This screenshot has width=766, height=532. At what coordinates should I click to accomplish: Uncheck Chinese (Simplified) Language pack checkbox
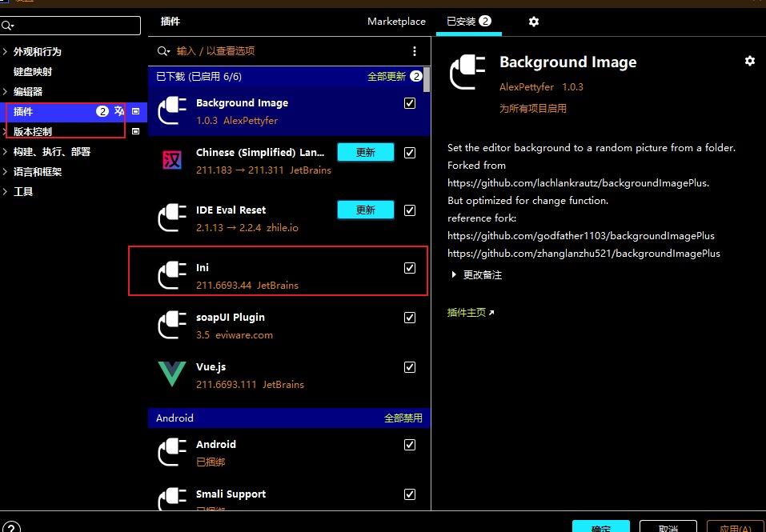coord(409,153)
